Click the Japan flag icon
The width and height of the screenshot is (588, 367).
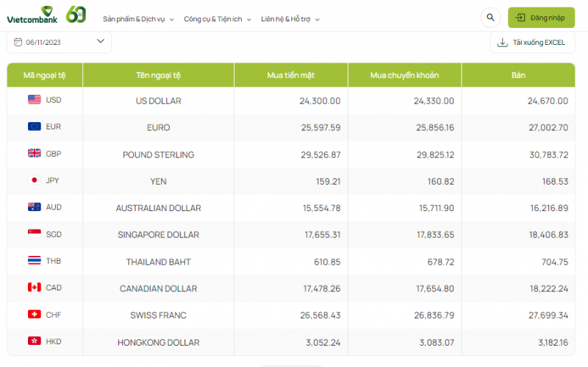tap(34, 180)
